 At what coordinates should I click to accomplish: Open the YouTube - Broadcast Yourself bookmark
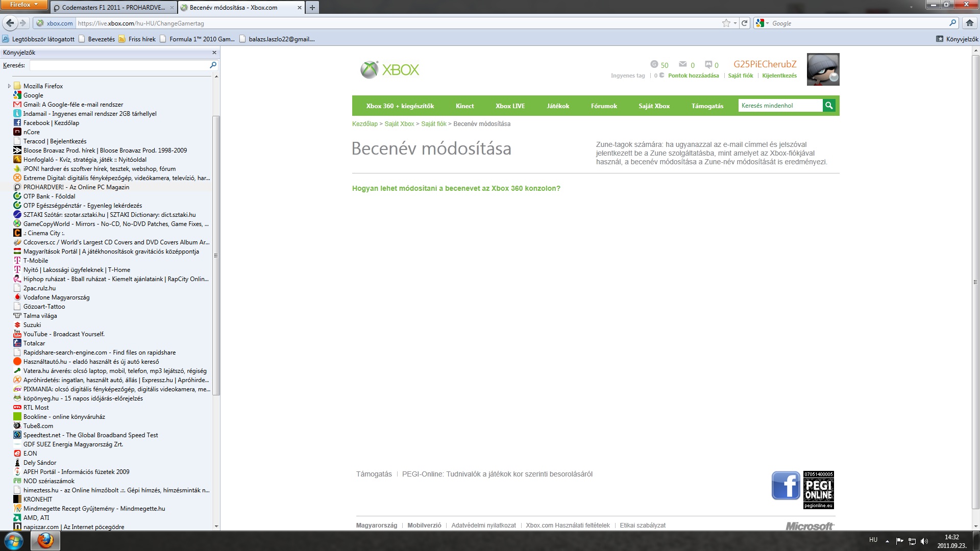point(64,334)
